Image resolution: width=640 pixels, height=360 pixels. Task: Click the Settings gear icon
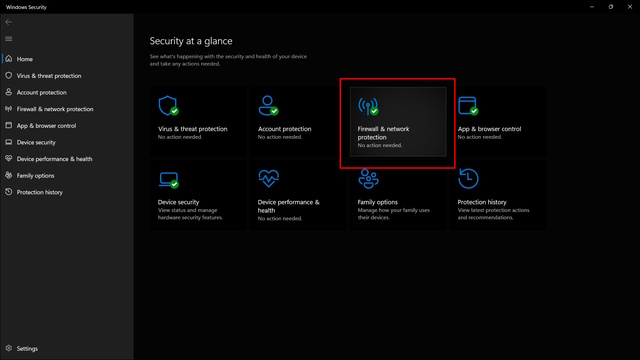pyautogui.click(x=9, y=348)
